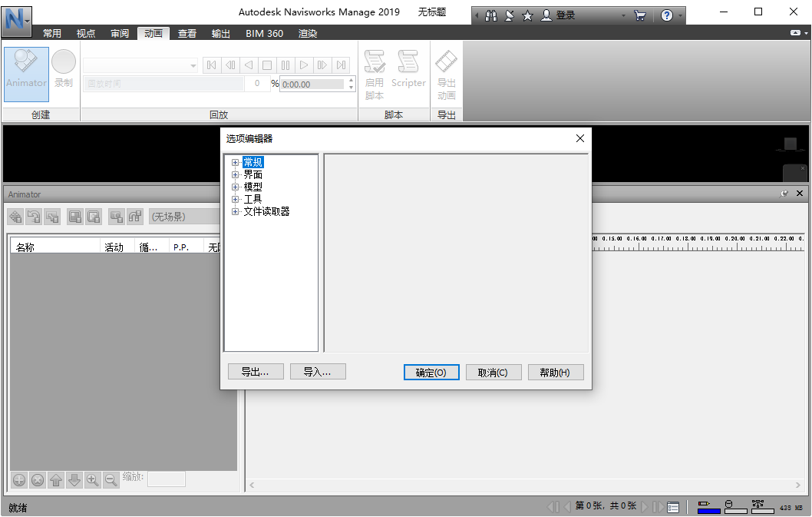Open 帮助(H) in options editor
The image size is (812, 517).
click(555, 373)
